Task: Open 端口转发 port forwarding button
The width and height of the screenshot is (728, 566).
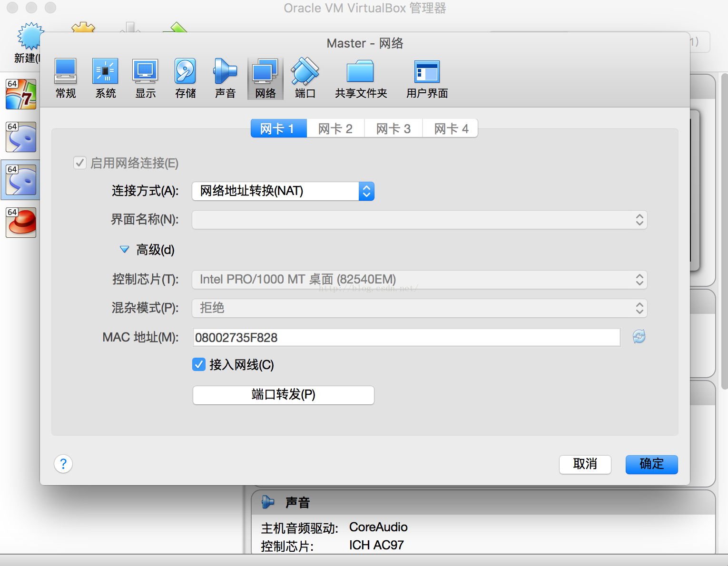Action: point(283,395)
